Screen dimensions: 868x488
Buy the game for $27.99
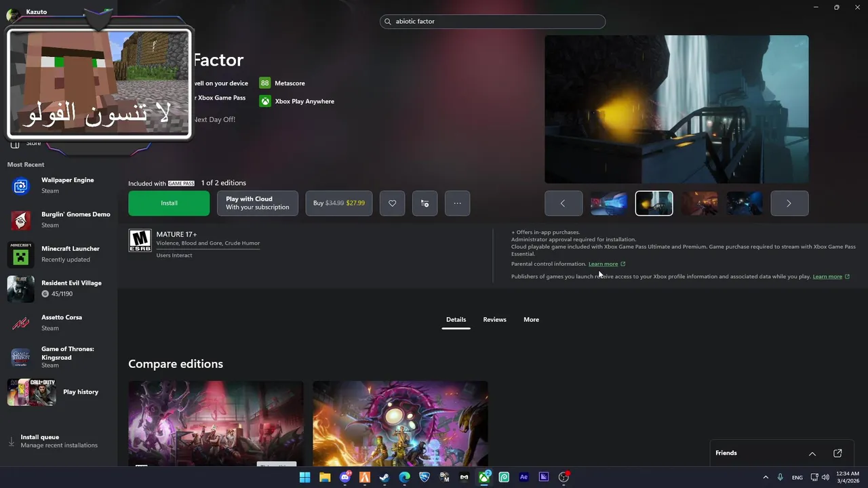[x=339, y=203]
